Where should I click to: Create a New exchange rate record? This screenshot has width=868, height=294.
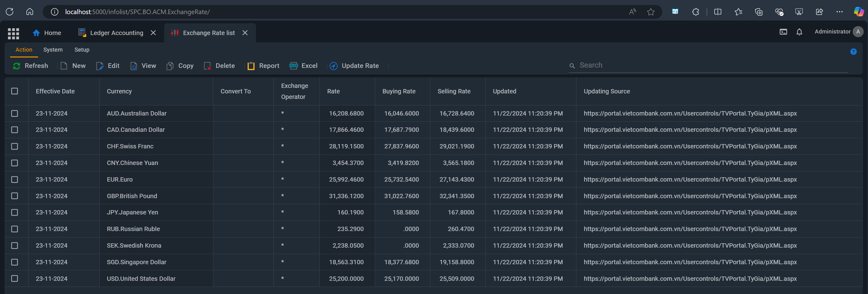pyautogui.click(x=73, y=66)
